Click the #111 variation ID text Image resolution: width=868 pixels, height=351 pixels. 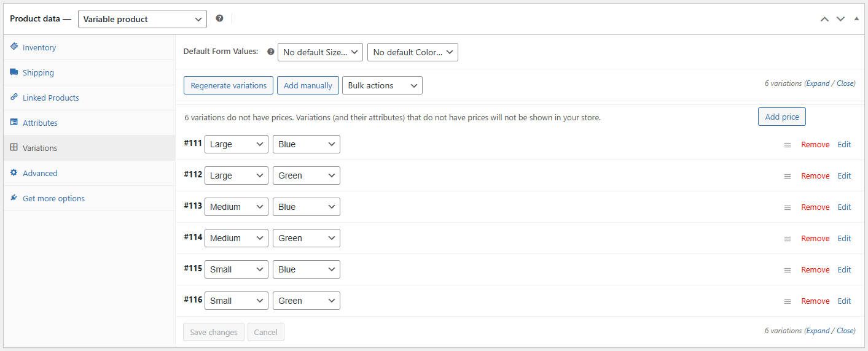click(193, 143)
